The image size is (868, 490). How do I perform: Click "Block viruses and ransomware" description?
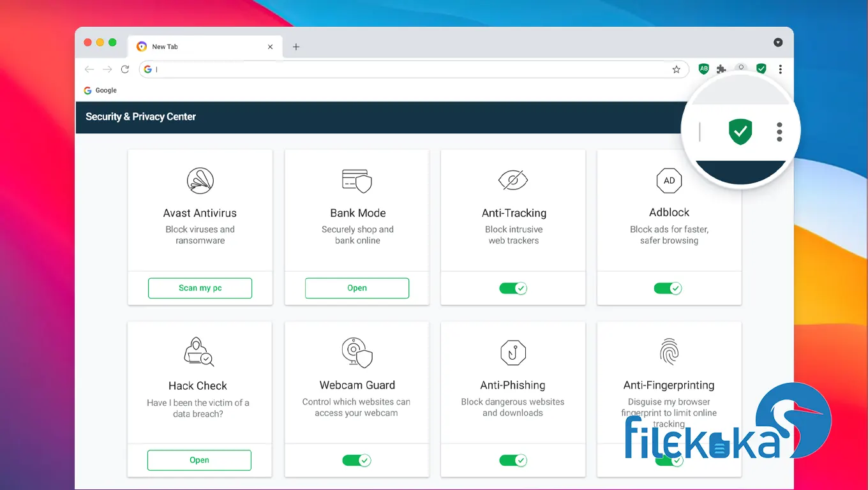coord(200,235)
